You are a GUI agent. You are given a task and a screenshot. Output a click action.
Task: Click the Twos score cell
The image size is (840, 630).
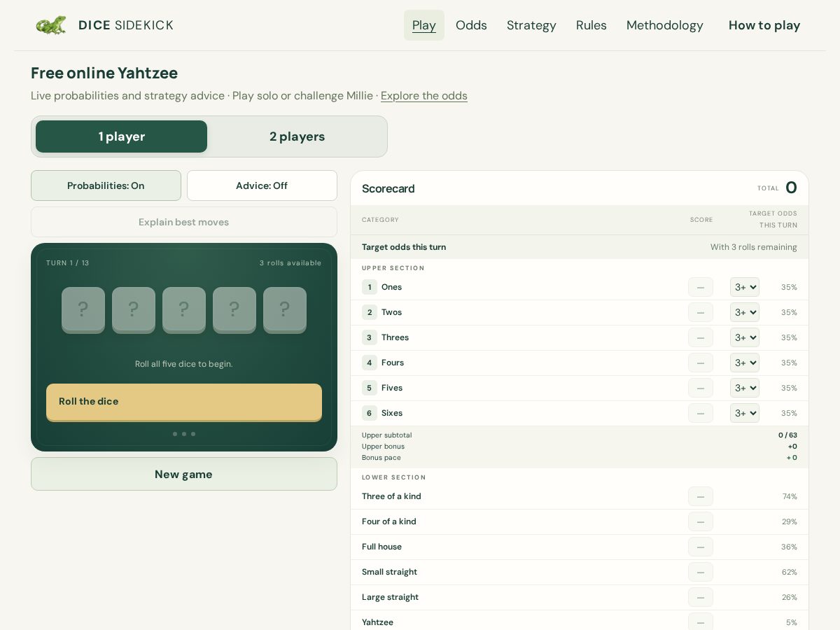[701, 312]
